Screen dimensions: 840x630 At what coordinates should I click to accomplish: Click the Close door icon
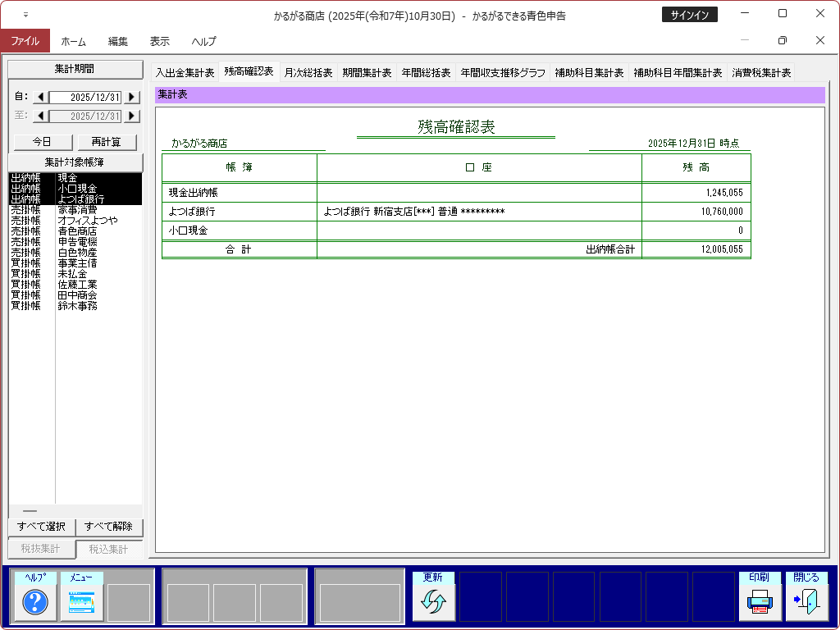click(806, 602)
